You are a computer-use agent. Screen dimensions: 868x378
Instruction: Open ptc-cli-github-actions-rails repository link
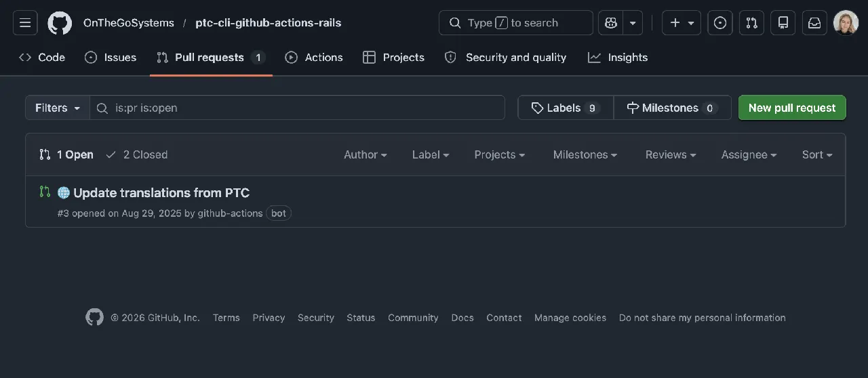[269, 23]
